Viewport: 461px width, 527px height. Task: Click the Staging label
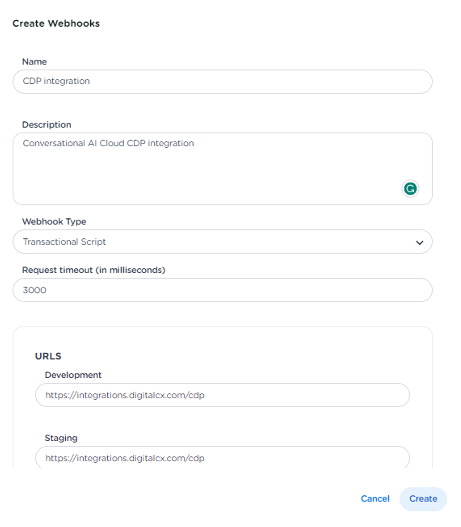pyautogui.click(x=61, y=438)
